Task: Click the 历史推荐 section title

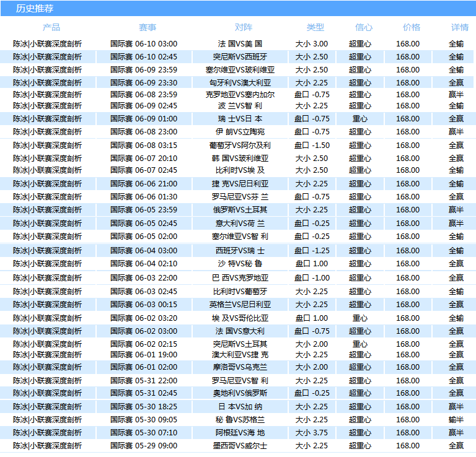Action: pyautogui.click(x=35, y=9)
